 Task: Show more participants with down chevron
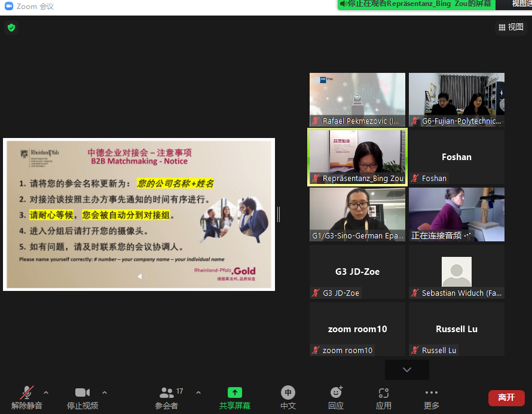coord(407,370)
